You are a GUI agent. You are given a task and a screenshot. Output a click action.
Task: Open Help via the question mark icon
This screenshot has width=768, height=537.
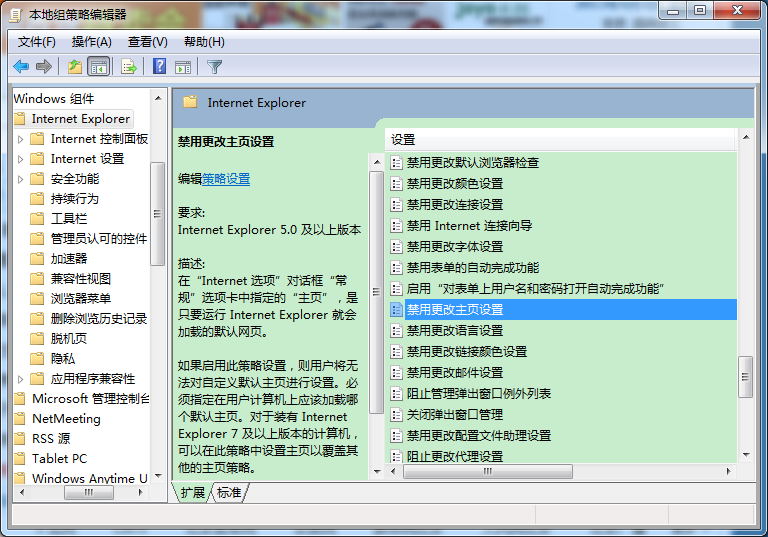point(160,66)
